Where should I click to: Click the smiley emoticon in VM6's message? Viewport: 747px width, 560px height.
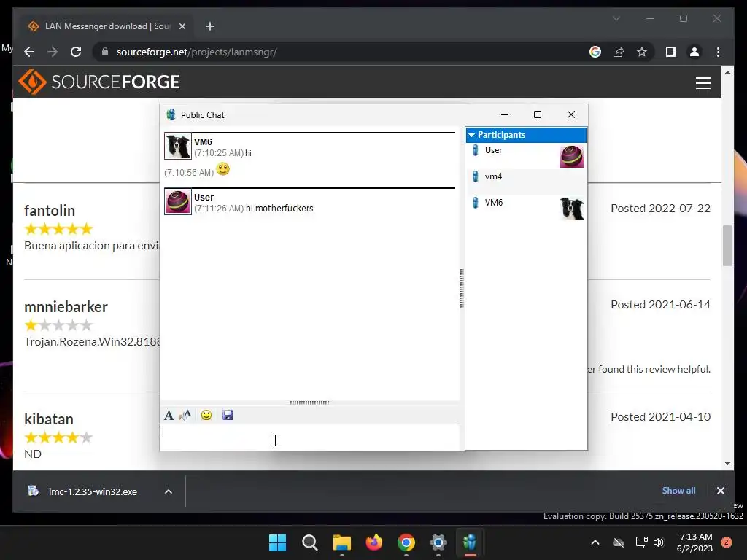223,169
